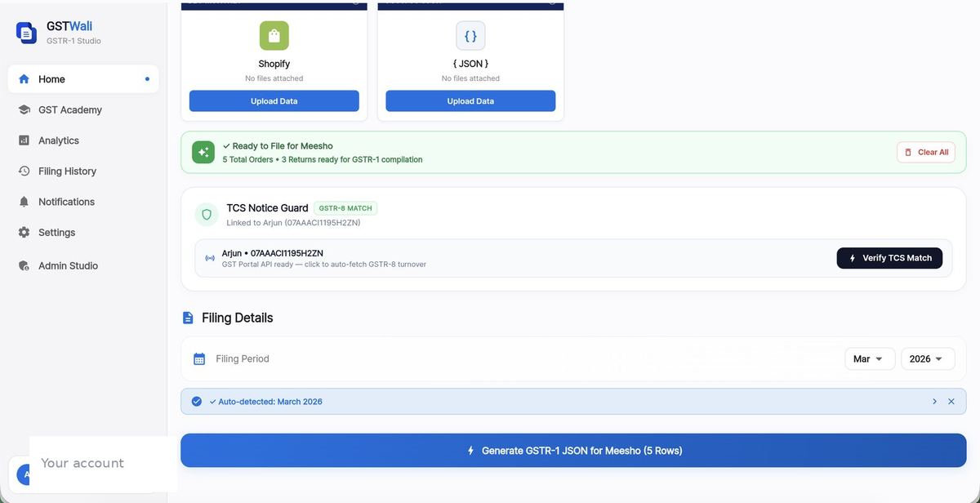
Task: Click the Admin Studio icon
Action: click(24, 265)
